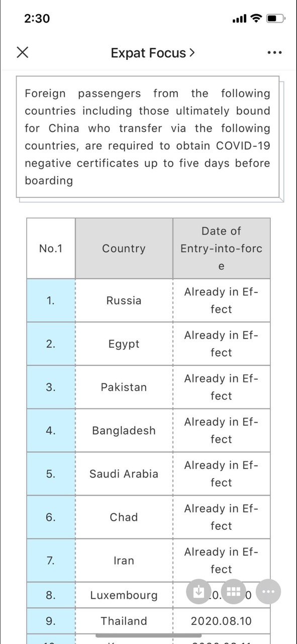This screenshot has width=297, height=644.
Task: Tap the 2:30 clock in status bar
Action: (x=37, y=19)
